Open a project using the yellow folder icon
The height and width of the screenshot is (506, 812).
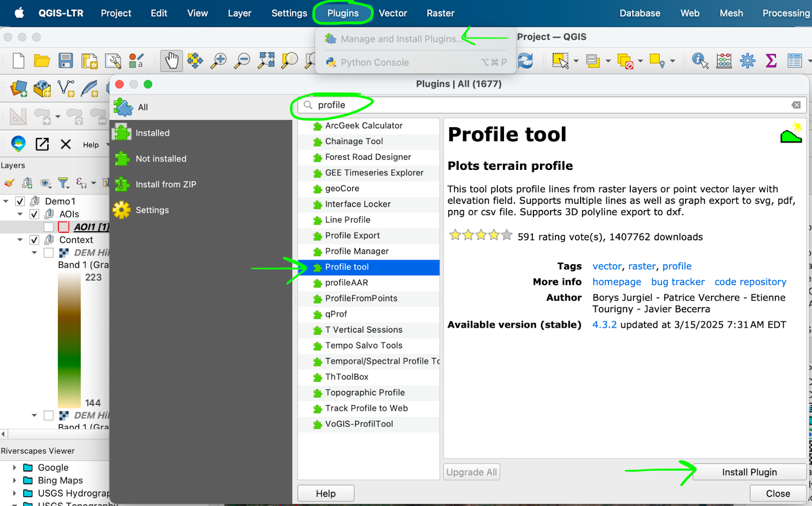pos(42,61)
